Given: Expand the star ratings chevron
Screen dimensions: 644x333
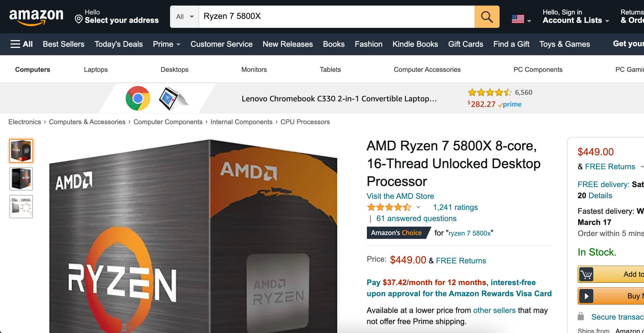Looking at the screenshot, I should (418, 207).
